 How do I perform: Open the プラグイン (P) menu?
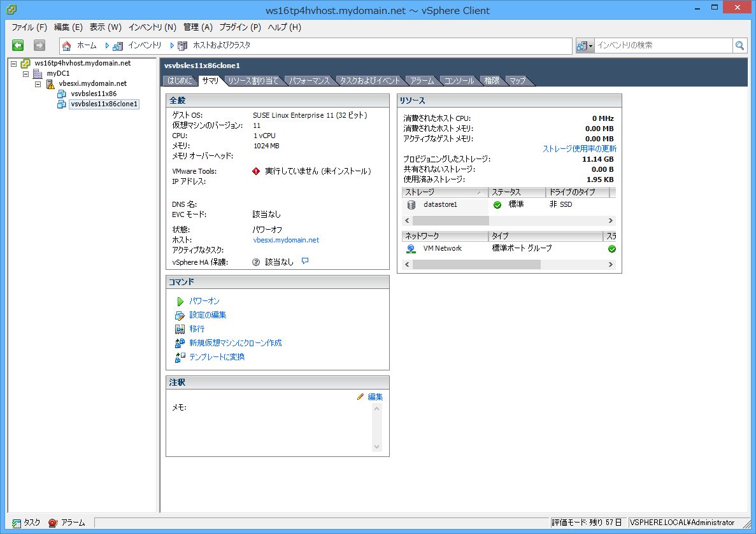(240, 27)
